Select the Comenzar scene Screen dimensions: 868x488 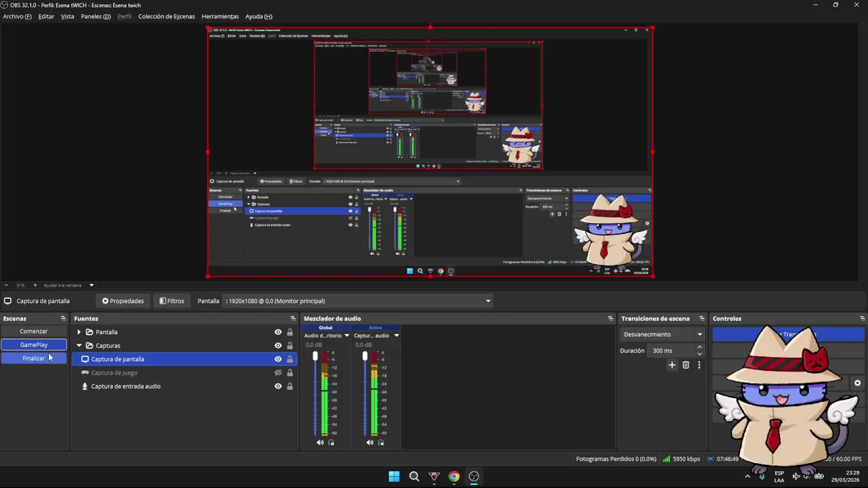tap(34, 331)
